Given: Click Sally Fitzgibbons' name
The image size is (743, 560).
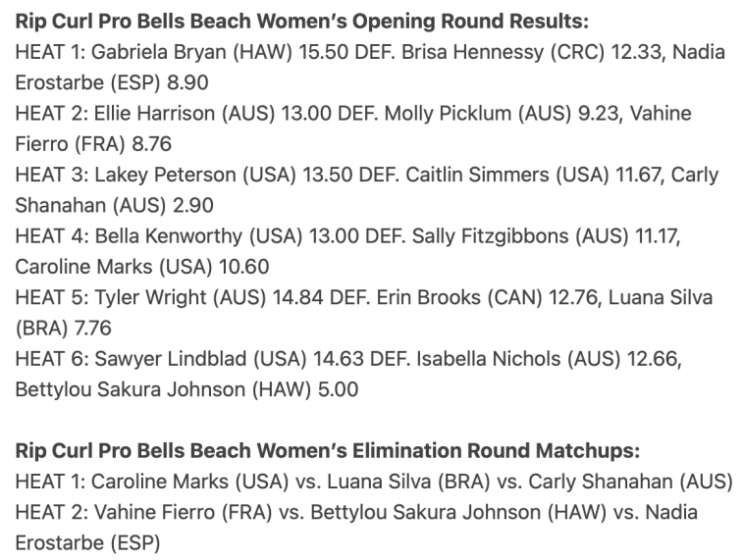Looking at the screenshot, I should pyautogui.click(x=490, y=236).
